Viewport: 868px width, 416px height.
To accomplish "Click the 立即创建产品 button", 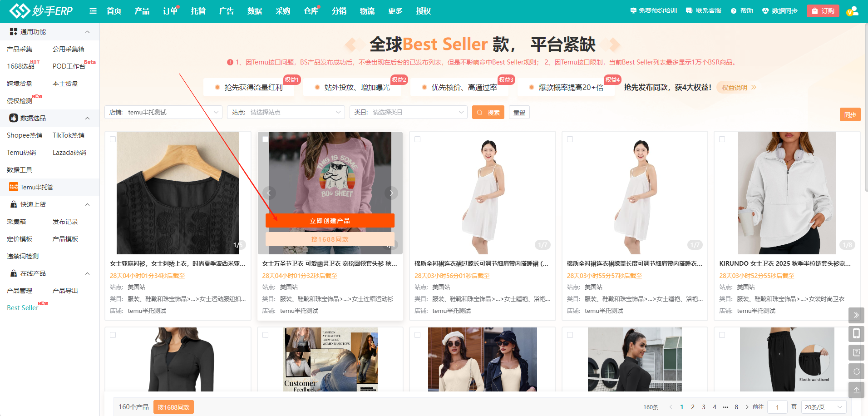I will [330, 221].
